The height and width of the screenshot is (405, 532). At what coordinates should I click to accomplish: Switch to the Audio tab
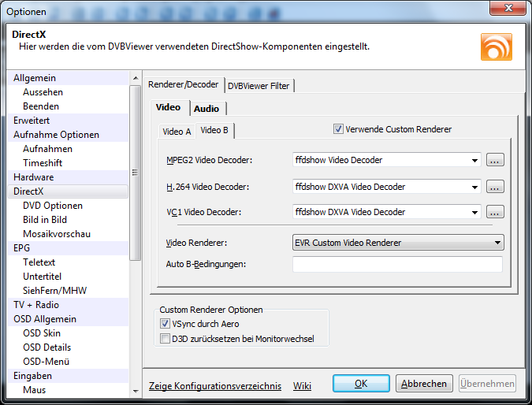[x=206, y=109]
